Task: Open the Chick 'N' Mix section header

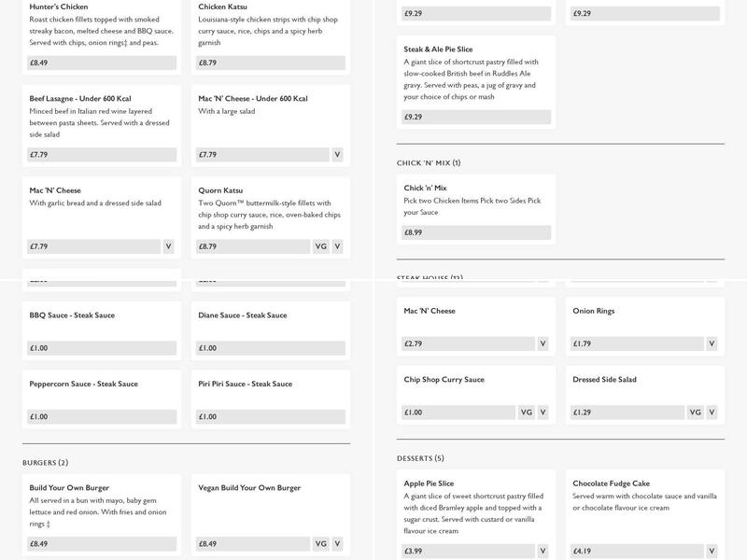Action: tap(429, 162)
